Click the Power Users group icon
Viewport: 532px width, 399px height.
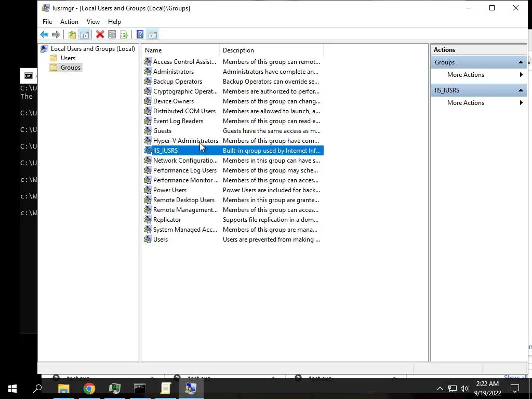point(148,190)
